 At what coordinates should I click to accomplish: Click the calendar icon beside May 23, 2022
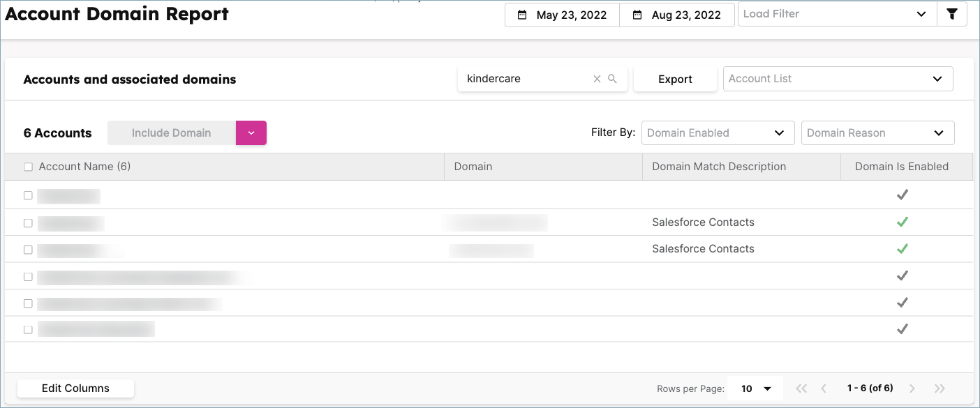pos(522,15)
